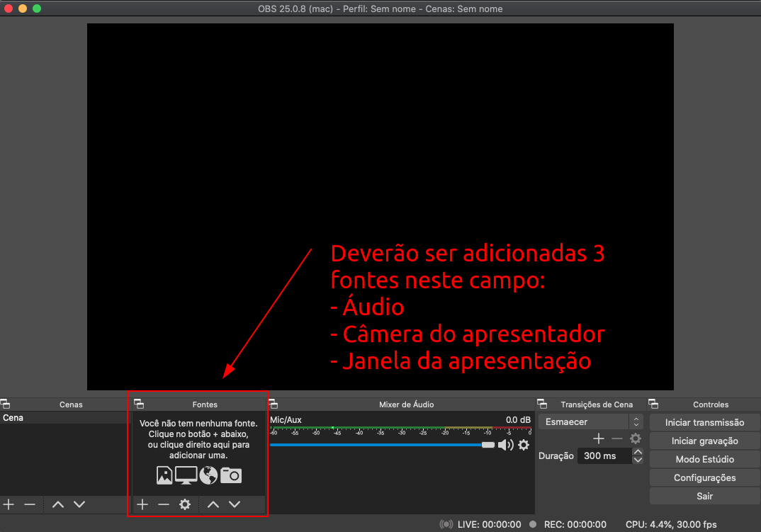Minimize the OBS window with yellow button
Image resolution: width=761 pixels, height=532 pixels.
(x=23, y=9)
